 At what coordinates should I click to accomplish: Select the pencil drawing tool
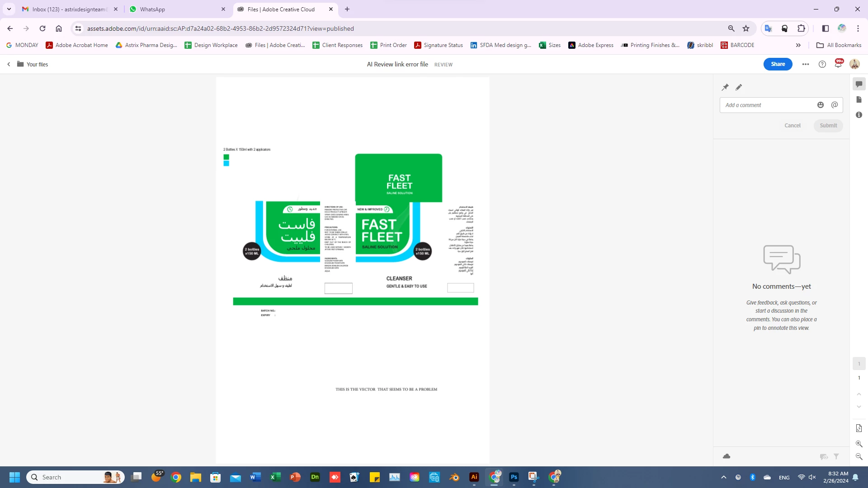coord(739,87)
